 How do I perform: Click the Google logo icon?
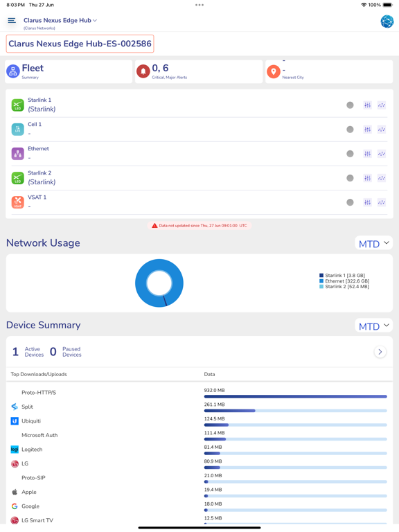tap(15, 506)
